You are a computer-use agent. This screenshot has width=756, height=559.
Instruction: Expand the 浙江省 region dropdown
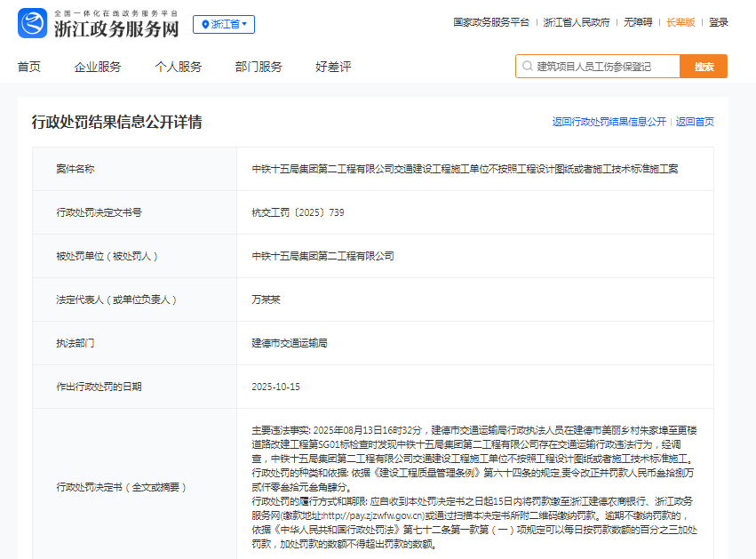224,24
